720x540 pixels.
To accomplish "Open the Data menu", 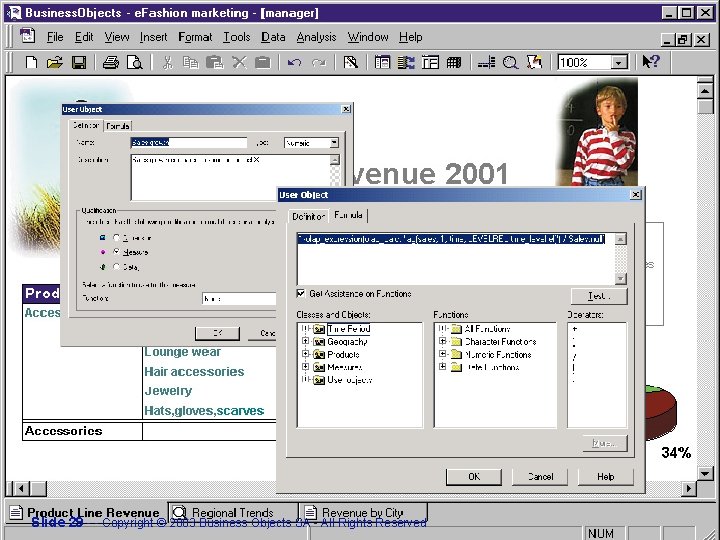I will coord(273,37).
